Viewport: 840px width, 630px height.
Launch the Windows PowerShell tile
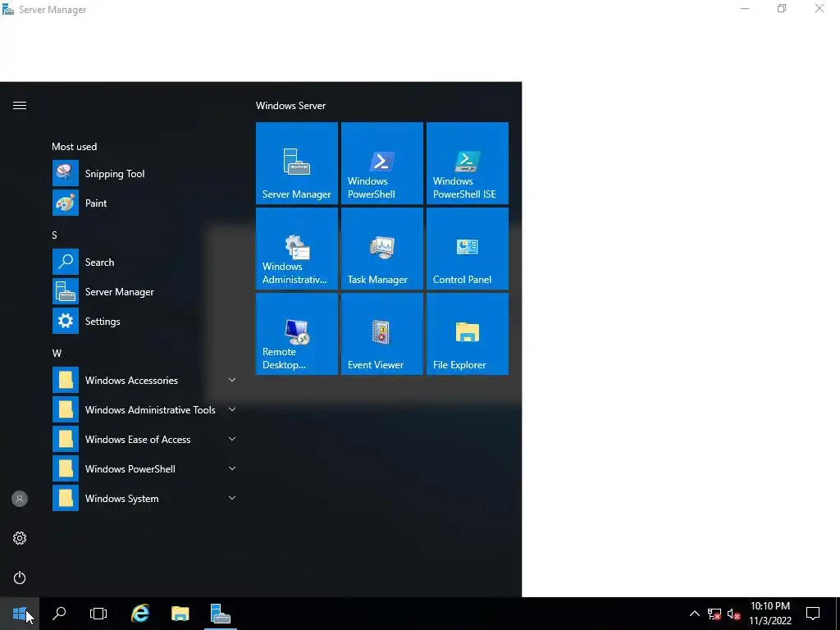382,163
